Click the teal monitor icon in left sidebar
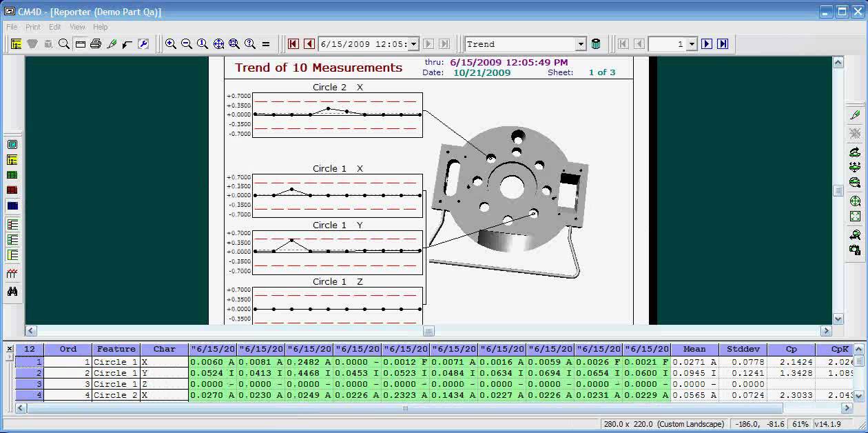Screen dimensions: 868x433 click(x=12, y=144)
